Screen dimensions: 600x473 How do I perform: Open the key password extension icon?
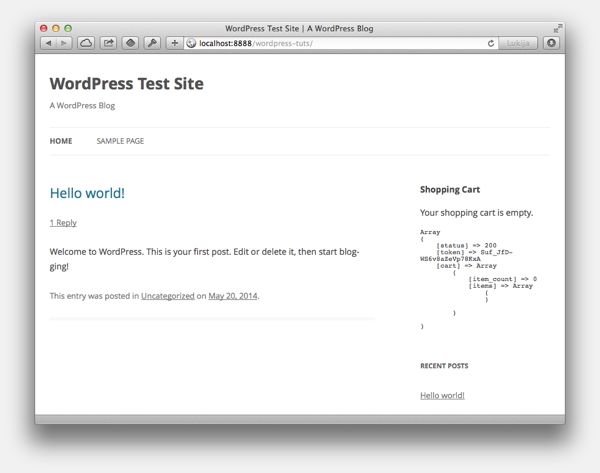click(152, 43)
